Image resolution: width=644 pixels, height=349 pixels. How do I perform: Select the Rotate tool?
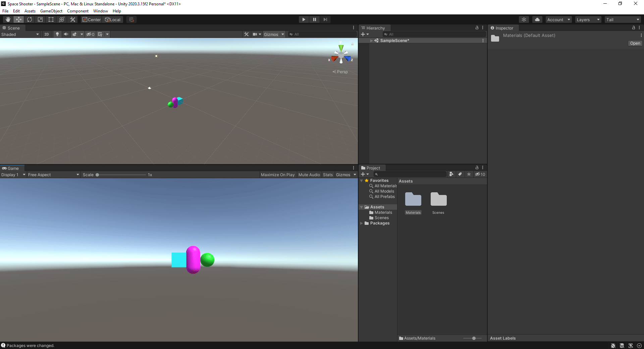point(30,19)
